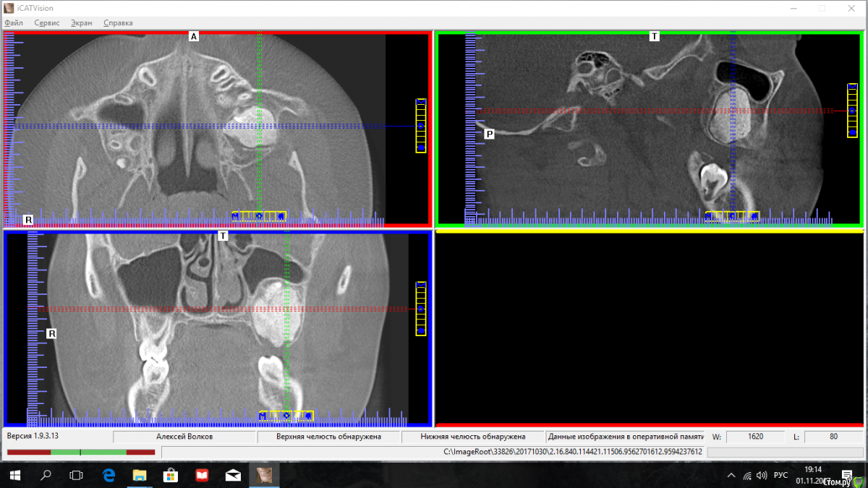The image size is (868, 488).
Task: Open the Экран menu
Action: point(82,22)
